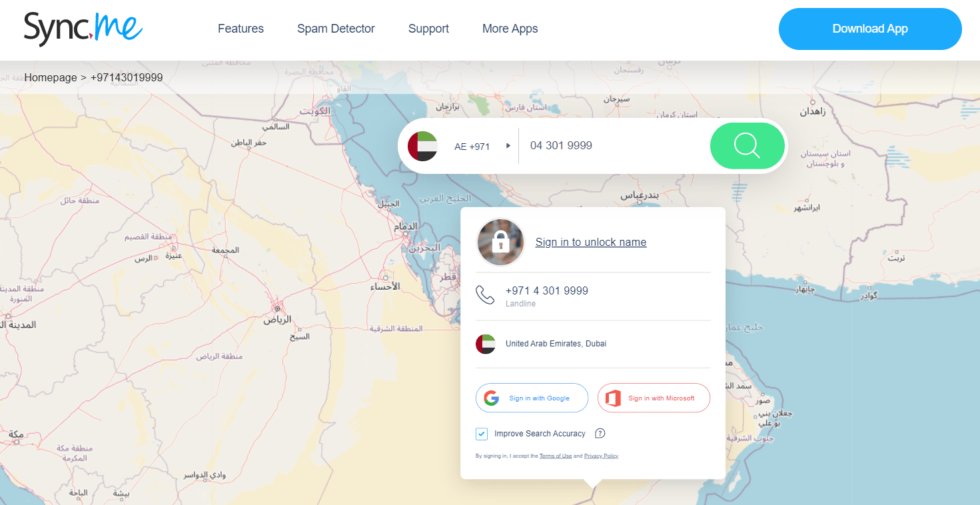Sign in with Google
The width and height of the screenshot is (980, 505).
(532, 398)
